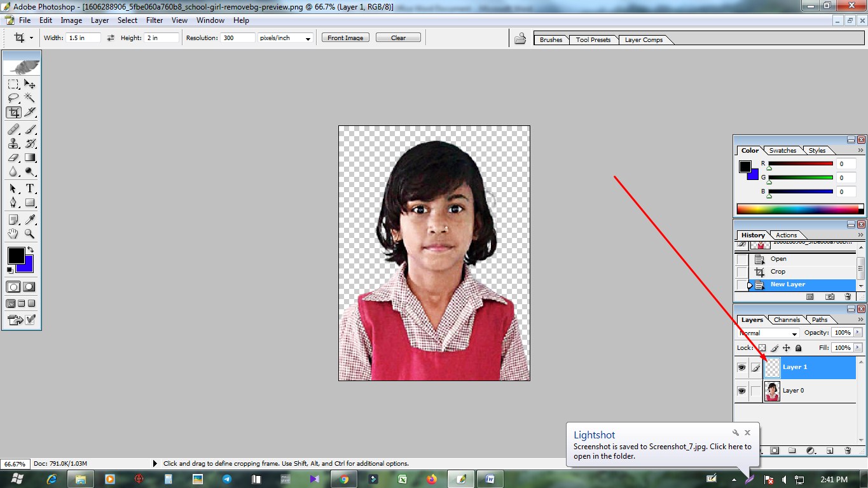Select the Horizontal Type tool

click(x=30, y=188)
